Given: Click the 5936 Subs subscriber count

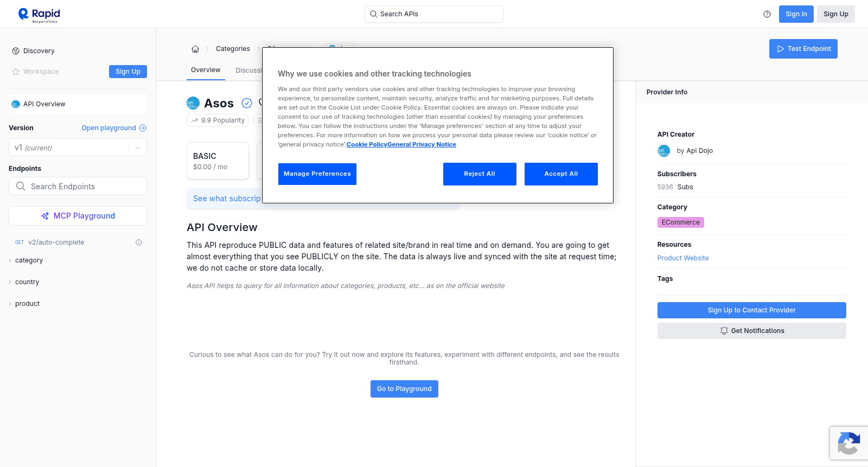Looking at the screenshot, I should coord(675,187).
